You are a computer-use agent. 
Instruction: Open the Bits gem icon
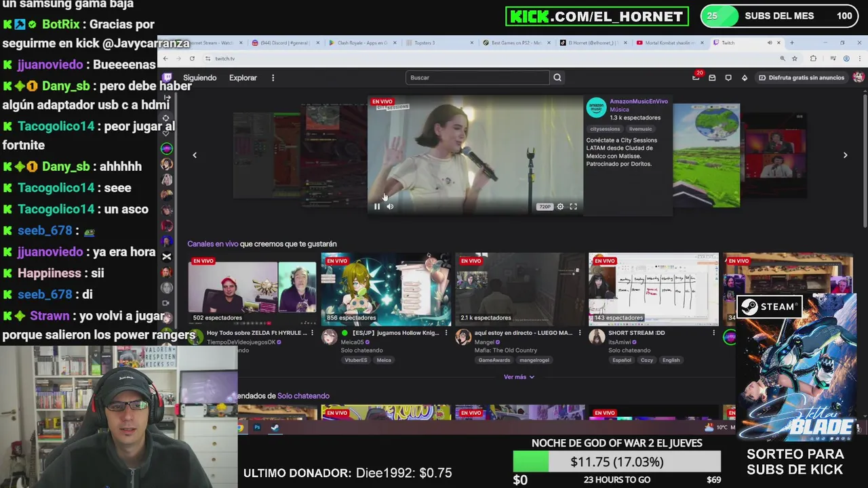coord(745,78)
